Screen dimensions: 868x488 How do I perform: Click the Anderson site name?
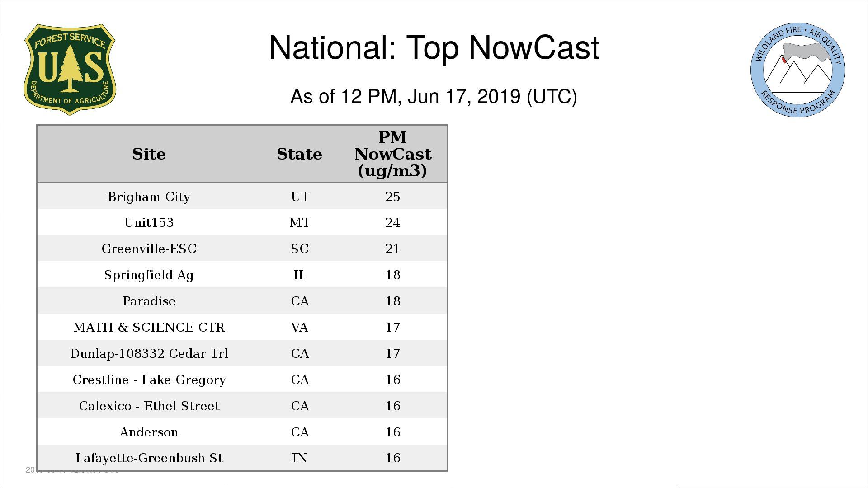[x=149, y=432]
